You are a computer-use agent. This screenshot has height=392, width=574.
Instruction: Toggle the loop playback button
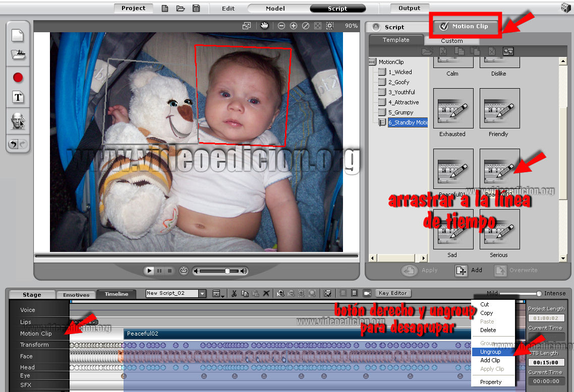[x=184, y=271]
